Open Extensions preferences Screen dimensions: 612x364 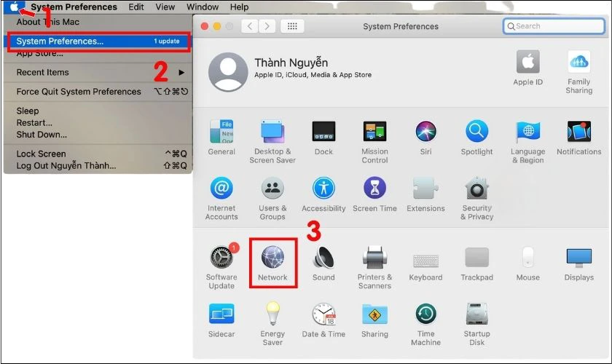click(425, 194)
